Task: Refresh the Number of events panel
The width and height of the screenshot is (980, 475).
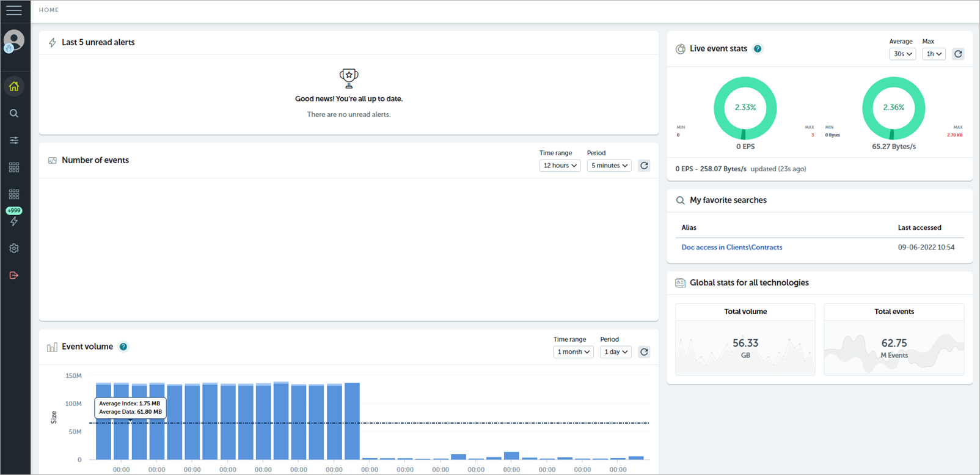Action: pyautogui.click(x=644, y=166)
